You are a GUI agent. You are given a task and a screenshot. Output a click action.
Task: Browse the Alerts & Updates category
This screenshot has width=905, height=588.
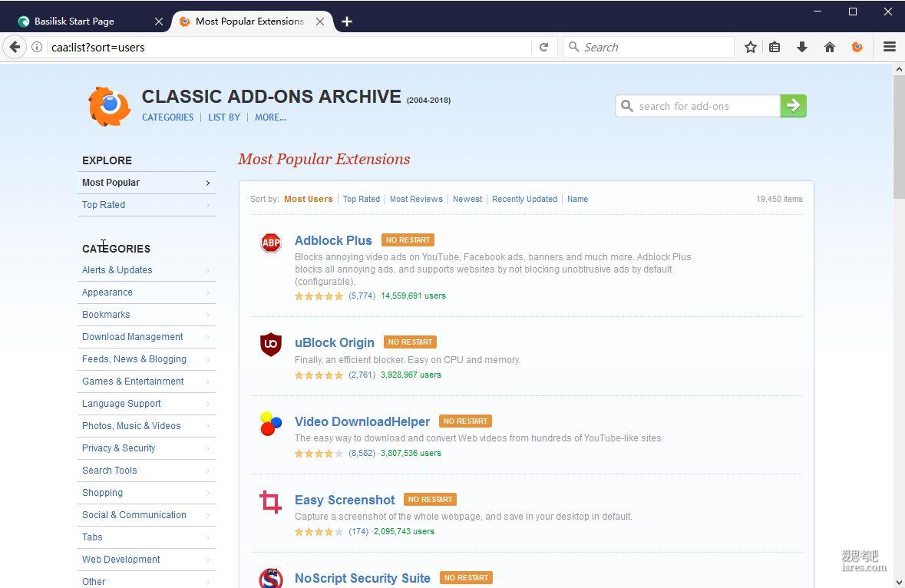point(147,270)
